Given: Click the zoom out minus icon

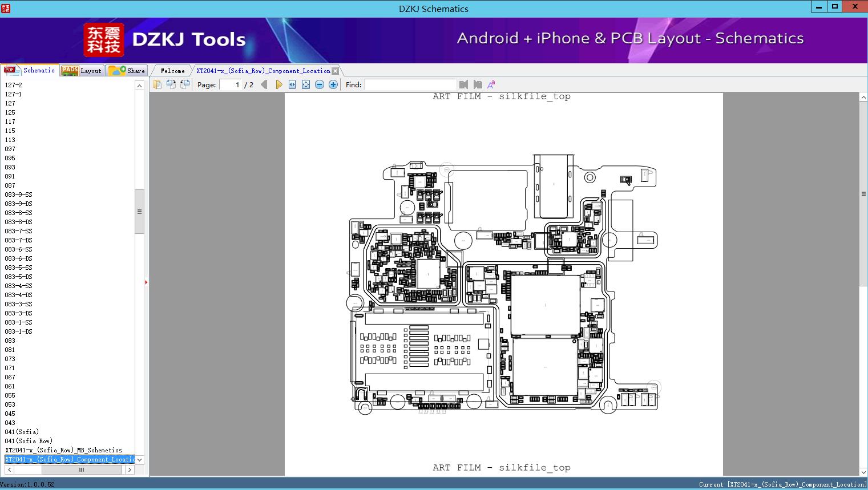Looking at the screenshot, I should [x=320, y=84].
